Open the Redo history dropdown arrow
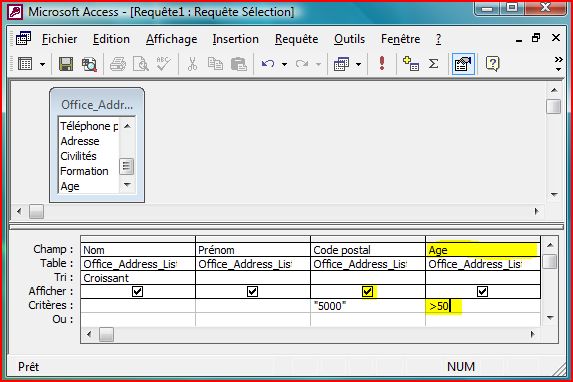This screenshot has width=573, height=382. point(318,65)
